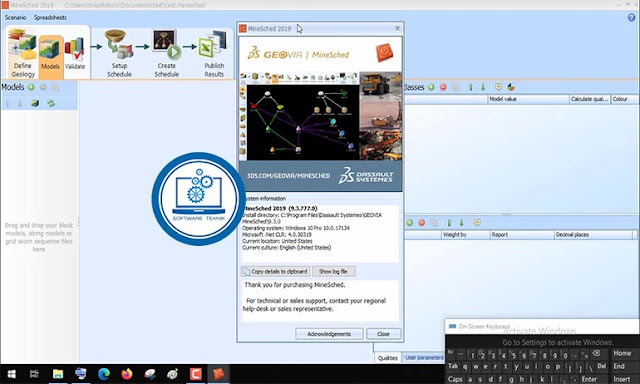Click the Home key on On-Screen Keyboard
The width and height of the screenshot is (640, 384).
tap(622, 353)
